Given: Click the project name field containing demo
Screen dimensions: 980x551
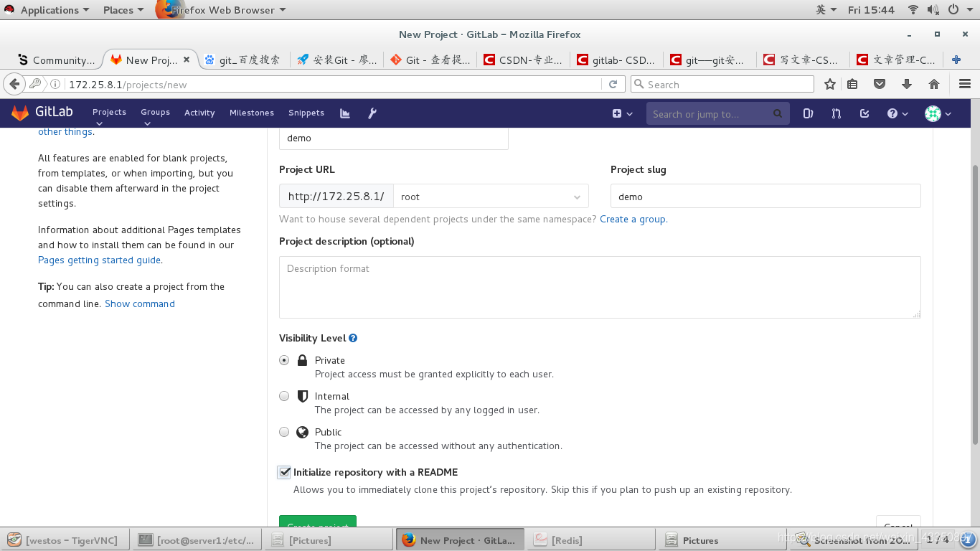Looking at the screenshot, I should (x=393, y=138).
